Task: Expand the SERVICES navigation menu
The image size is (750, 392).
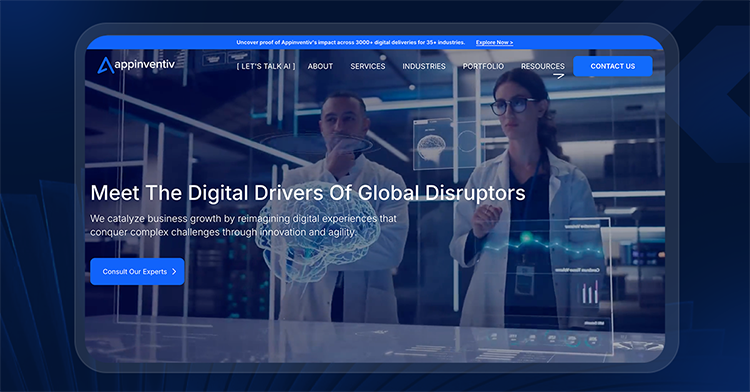Action: pos(367,66)
